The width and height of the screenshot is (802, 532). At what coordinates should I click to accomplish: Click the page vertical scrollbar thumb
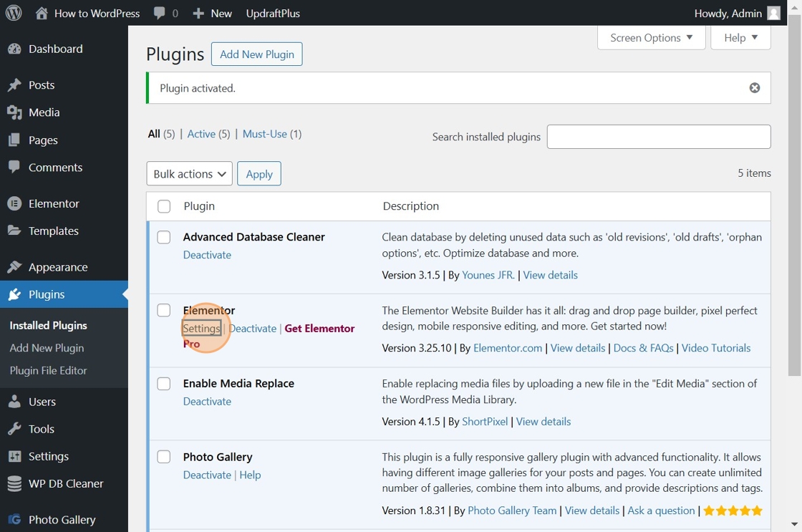[794, 196]
